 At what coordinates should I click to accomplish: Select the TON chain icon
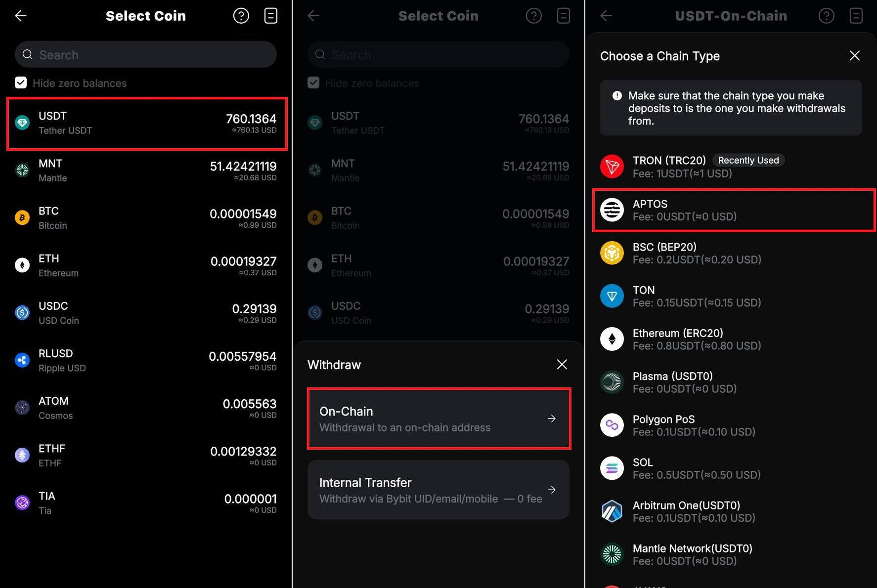click(x=612, y=296)
